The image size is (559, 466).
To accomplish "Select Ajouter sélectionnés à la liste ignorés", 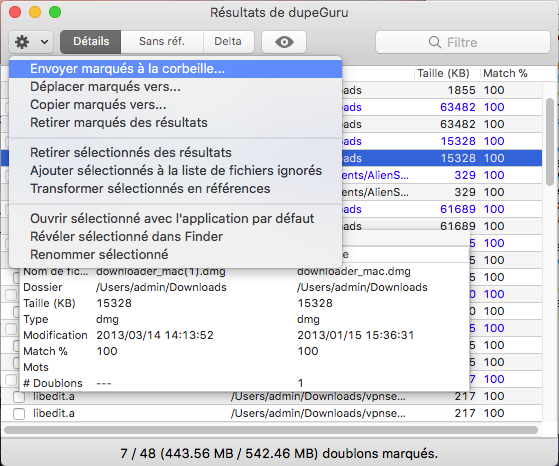I will pyautogui.click(x=175, y=171).
